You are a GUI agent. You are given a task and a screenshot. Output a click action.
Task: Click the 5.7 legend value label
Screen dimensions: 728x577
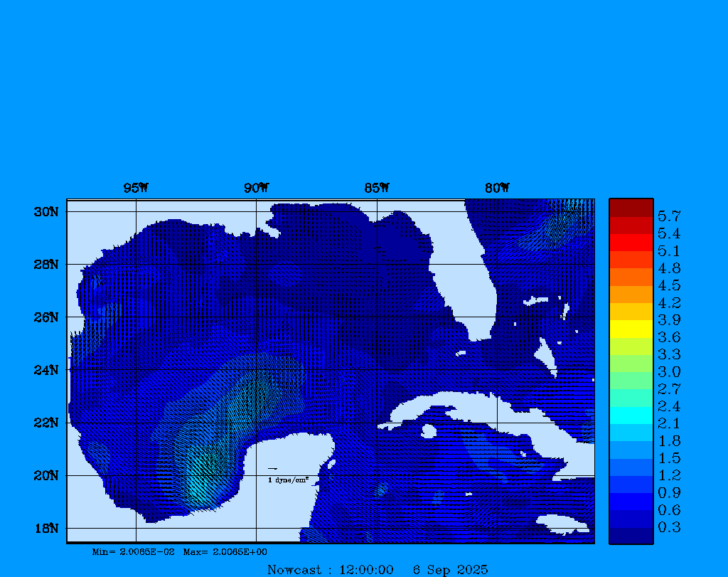[x=669, y=216]
